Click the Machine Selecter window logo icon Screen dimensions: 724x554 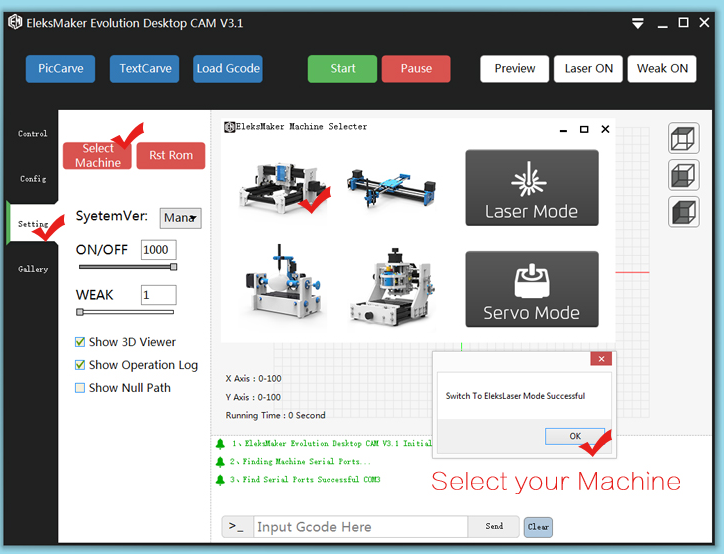229,127
